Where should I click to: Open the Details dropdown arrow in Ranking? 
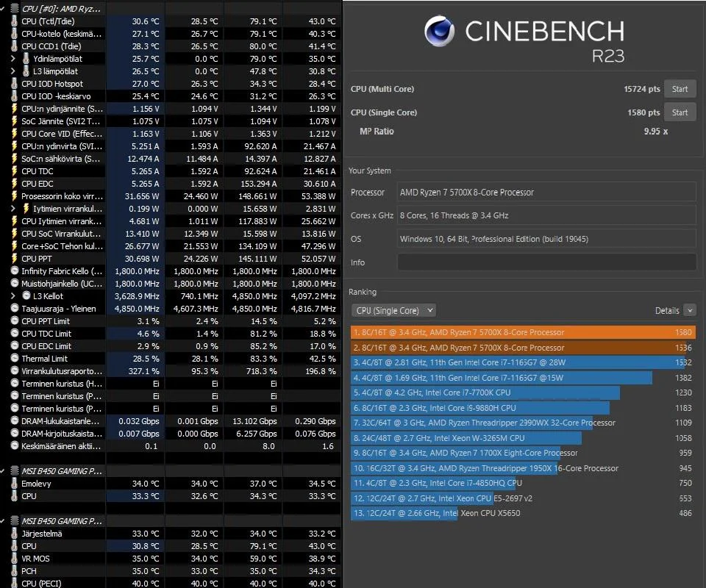689,310
